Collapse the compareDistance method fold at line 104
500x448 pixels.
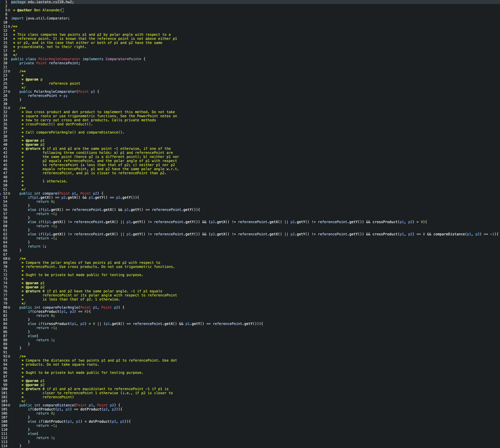[9, 405]
